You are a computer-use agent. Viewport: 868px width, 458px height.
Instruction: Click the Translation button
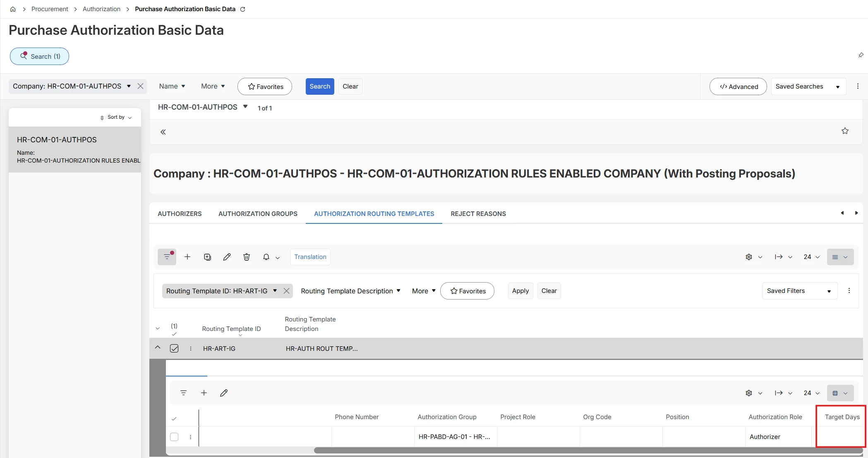pyautogui.click(x=310, y=257)
